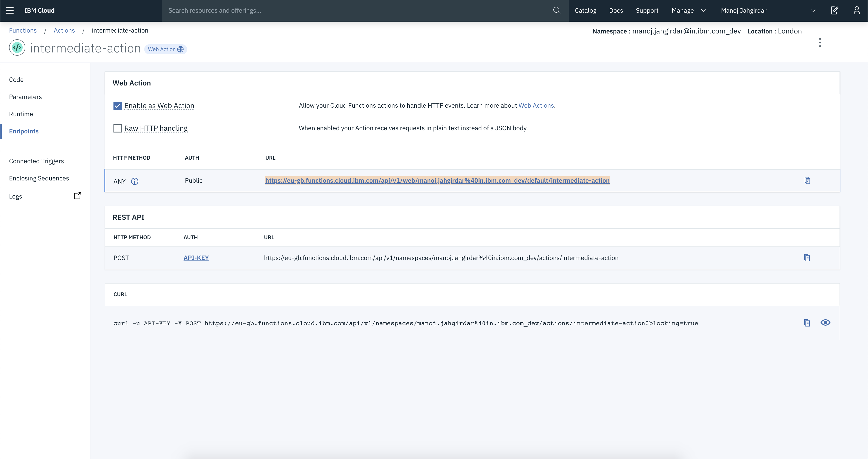Click the API-KEY link
The height and width of the screenshot is (459, 868).
coord(196,258)
